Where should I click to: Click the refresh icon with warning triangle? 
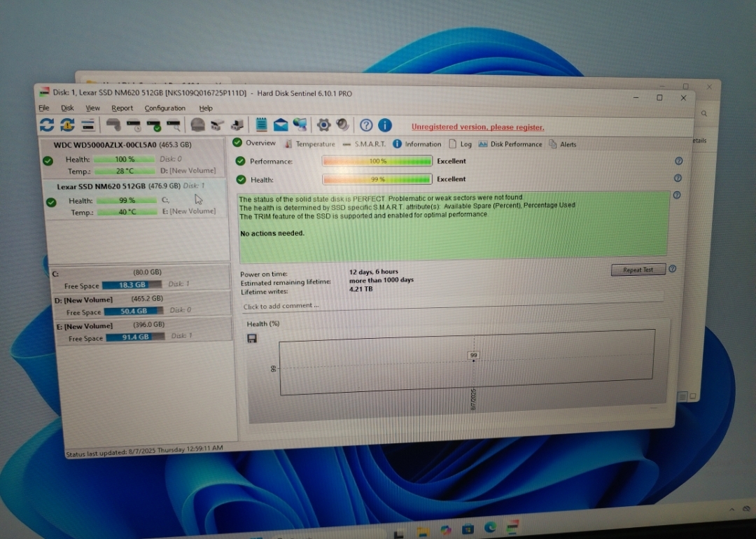(67, 125)
